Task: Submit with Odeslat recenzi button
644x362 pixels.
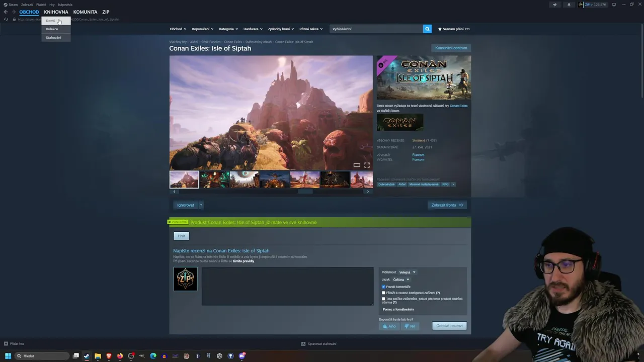Action: coord(449,326)
